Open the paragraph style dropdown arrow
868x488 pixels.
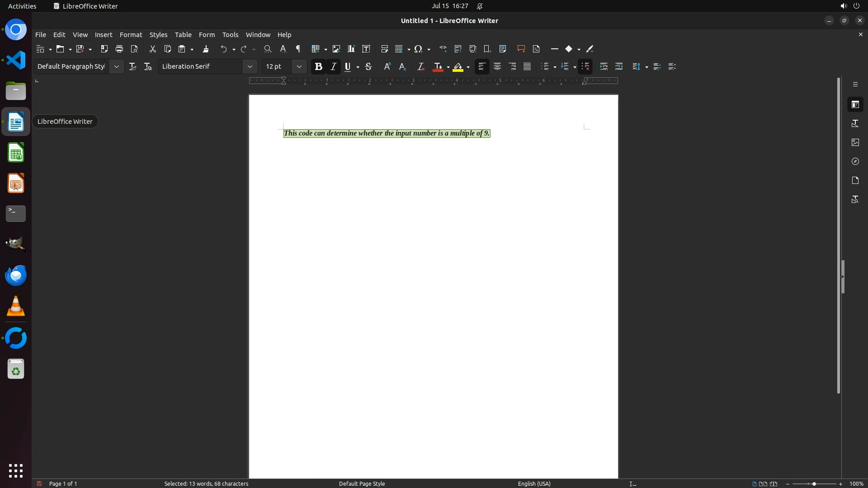tap(116, 66)
